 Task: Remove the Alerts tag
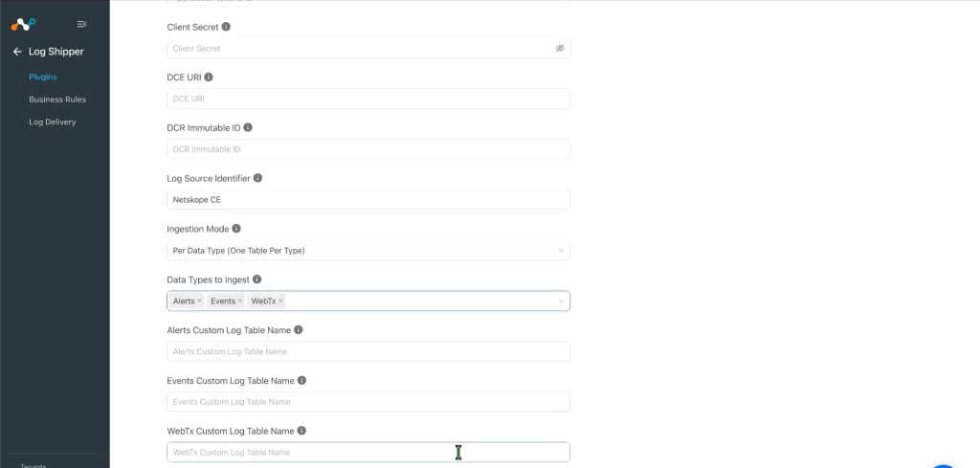click(x=199, y=301)
